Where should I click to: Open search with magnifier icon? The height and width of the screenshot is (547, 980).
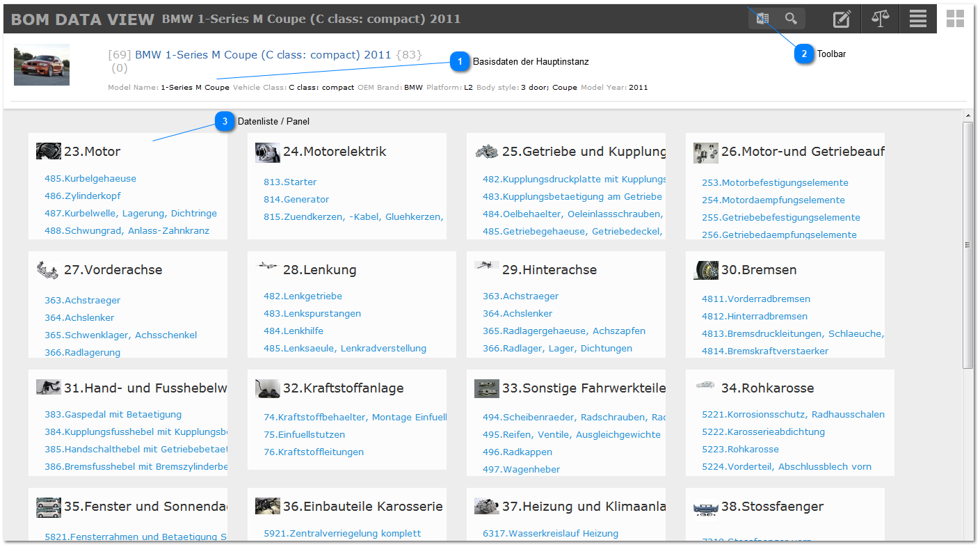[x=791, y=19]
